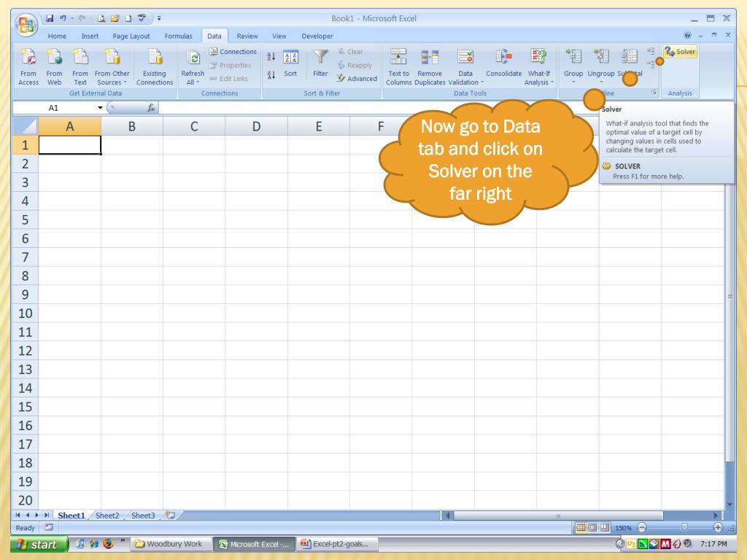This screenshot has height=560, width=747.
Task: Zoom in with plus button
Action: [x=718, y=528]
